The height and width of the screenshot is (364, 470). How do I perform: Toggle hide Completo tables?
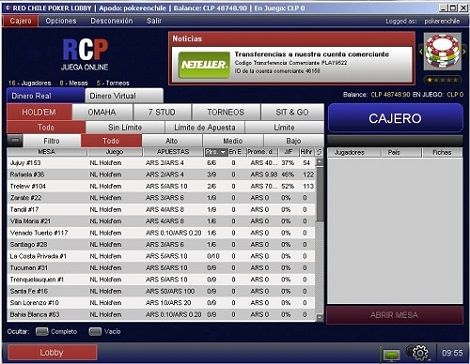[x=42, y=331]
